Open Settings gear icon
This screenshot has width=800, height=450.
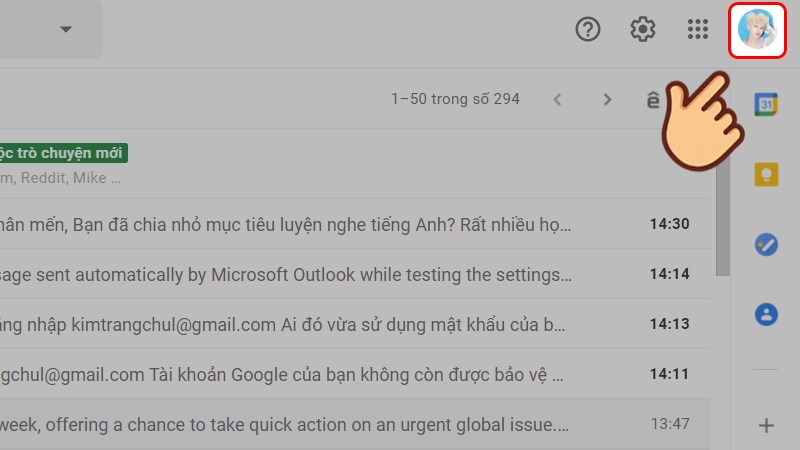pyautogui.click(x=642, y=30)
